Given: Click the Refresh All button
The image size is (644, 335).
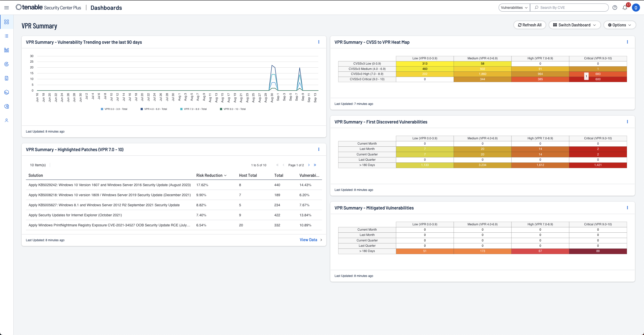Looking at the screenshot, I should coord(530,25).
